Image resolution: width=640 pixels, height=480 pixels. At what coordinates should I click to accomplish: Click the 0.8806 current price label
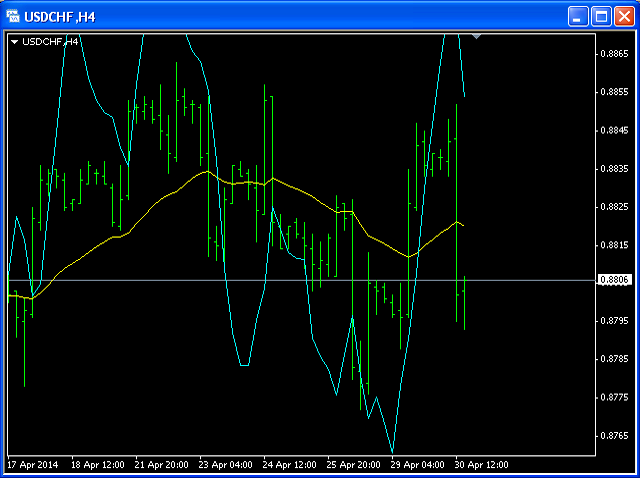(614, 280)
